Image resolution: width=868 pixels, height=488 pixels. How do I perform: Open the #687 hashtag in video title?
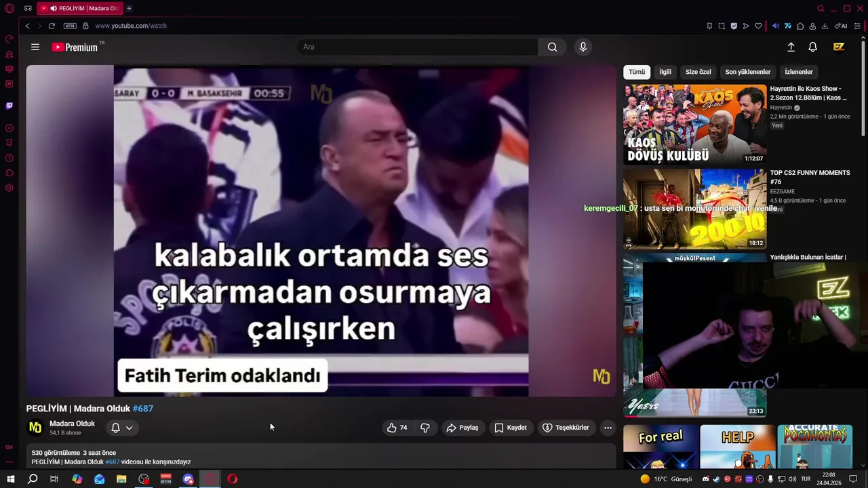tap(143, 409)
